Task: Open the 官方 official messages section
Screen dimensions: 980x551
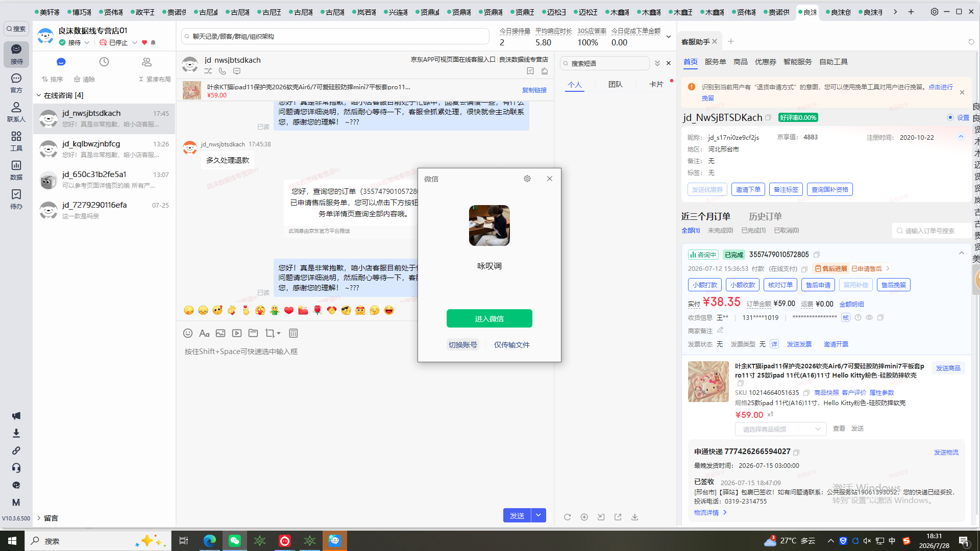Action: click(16, 83)
